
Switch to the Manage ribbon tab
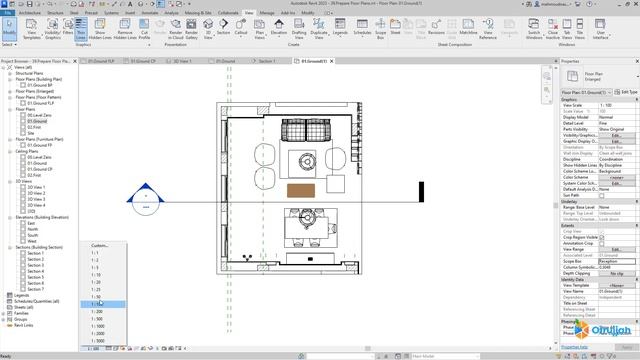pos(267,13)
